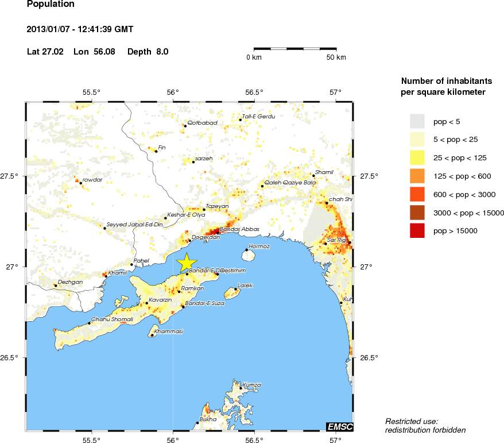Screen dimensions: 504x443
Task: Click the 'Bukha' place label
Action: 208,419
